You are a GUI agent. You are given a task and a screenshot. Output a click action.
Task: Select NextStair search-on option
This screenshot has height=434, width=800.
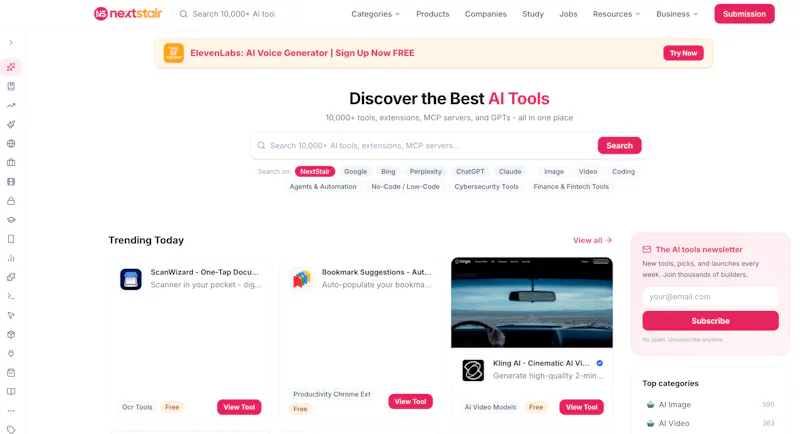coord(315,171)
